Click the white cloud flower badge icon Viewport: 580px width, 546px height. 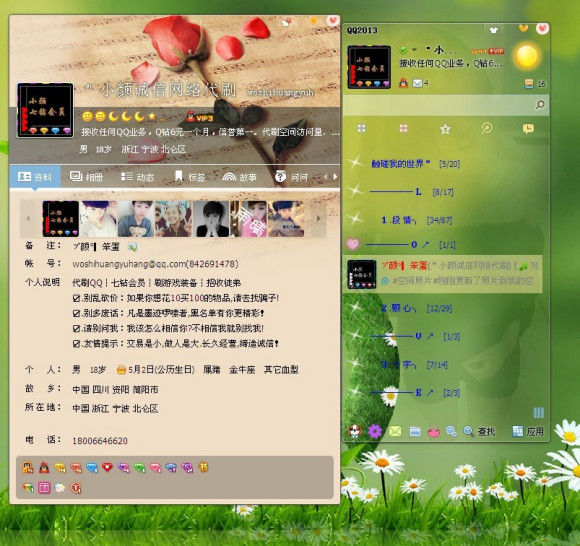pyautogui.click(x=60, y=488)
